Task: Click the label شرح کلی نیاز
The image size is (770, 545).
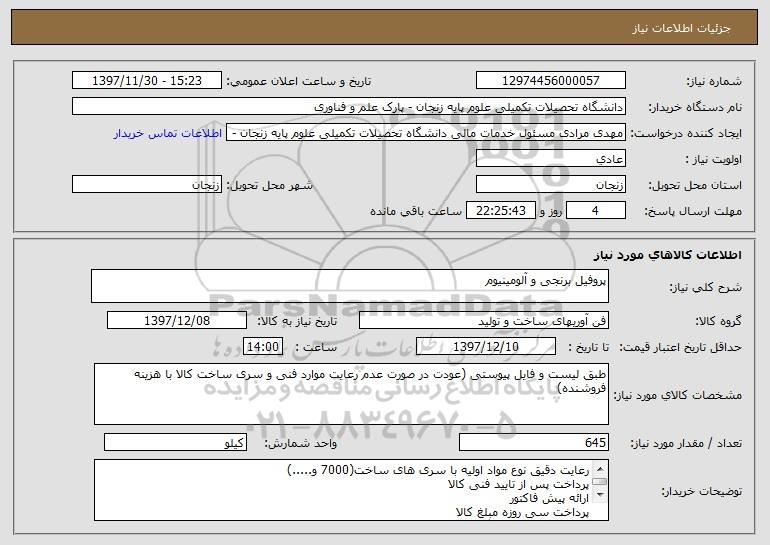Action: [706, 287]
